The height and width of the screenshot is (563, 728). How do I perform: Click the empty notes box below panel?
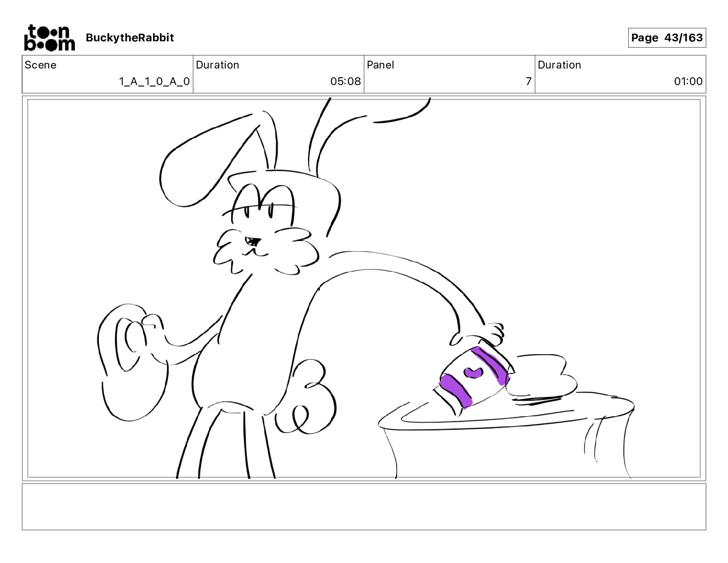[x=364, y=506]
